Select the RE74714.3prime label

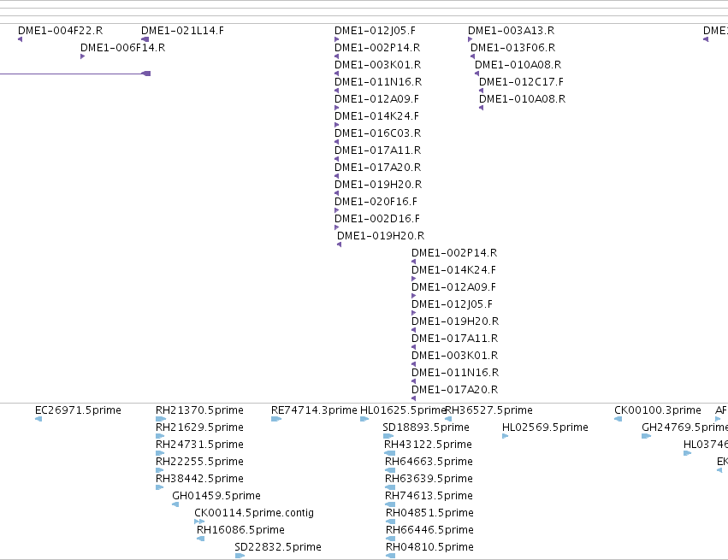(x=314, y=410)
